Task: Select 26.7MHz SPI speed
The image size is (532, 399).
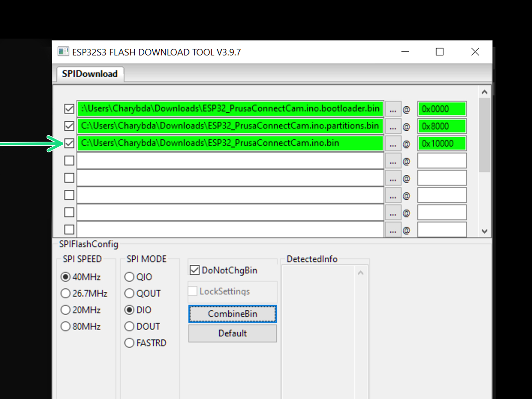Action: (x=66, y=293)
